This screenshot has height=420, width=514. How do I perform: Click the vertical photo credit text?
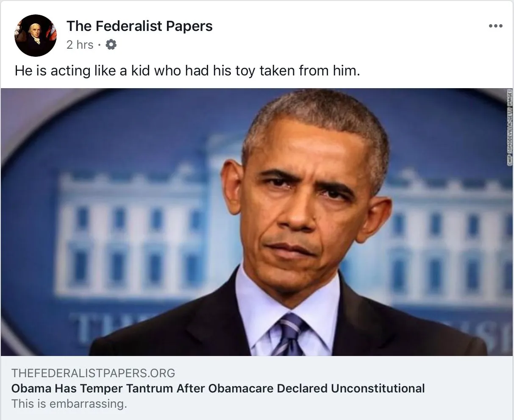[508, 128]
